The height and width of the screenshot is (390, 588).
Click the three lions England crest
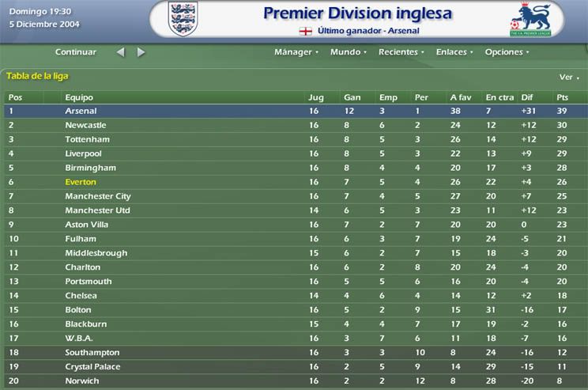pyautogui.click(x=183, y=18)
